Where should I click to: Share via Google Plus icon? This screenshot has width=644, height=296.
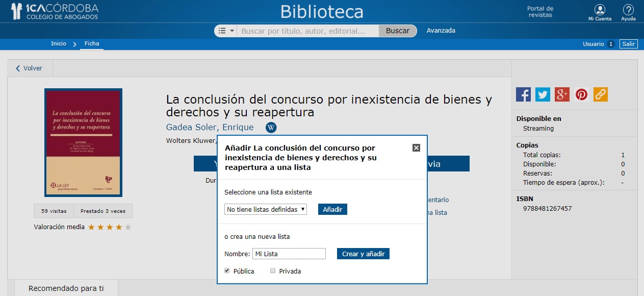(562, 94)
